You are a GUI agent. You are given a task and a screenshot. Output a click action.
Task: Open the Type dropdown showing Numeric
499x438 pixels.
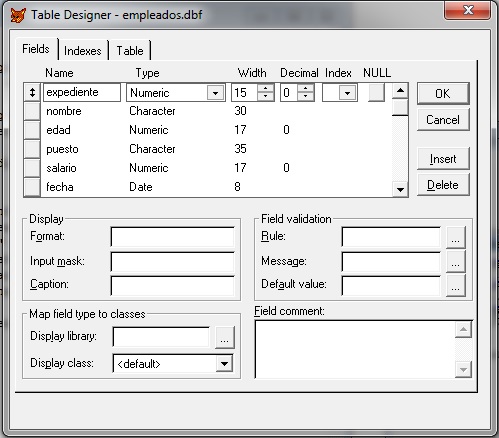215,93
